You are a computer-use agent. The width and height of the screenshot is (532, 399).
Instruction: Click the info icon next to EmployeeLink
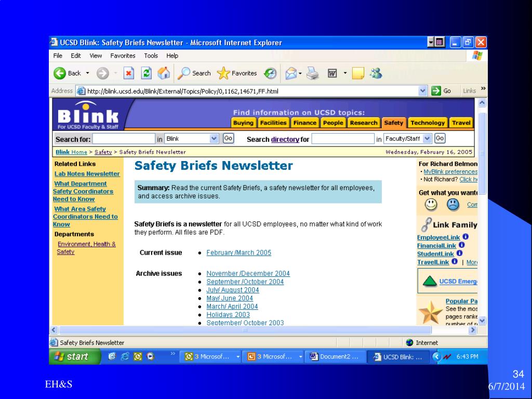click(x=465, y=237)
